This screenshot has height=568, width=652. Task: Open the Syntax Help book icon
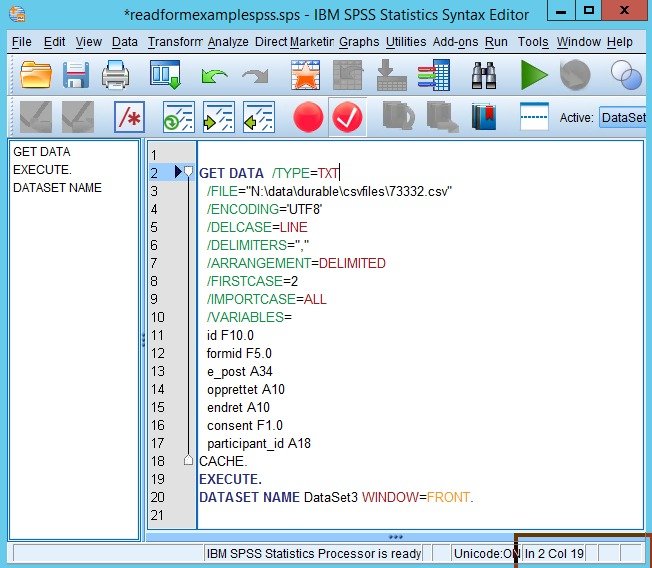484,117
